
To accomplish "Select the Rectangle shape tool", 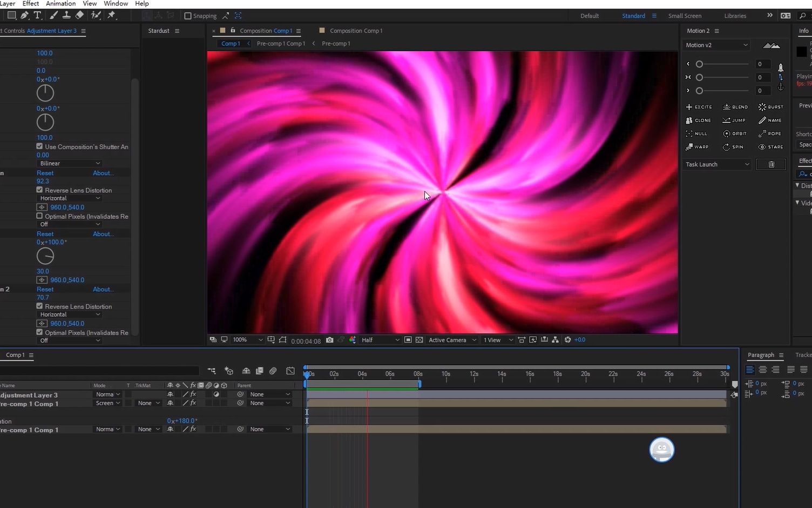I will coord(11,15).
